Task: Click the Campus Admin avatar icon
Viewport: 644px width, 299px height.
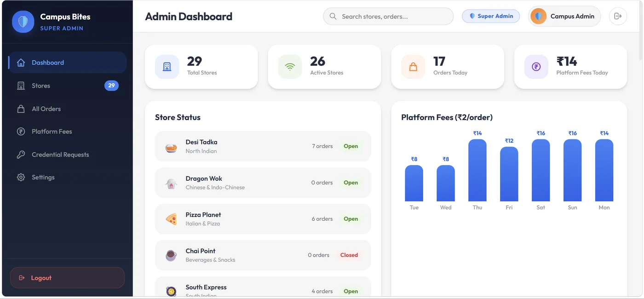Action: click(538, 16)
